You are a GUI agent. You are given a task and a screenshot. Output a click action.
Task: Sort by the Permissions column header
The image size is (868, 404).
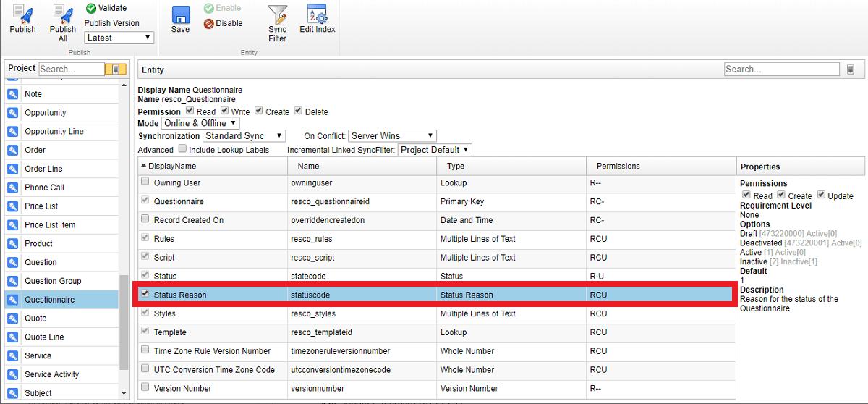point(661,166)
